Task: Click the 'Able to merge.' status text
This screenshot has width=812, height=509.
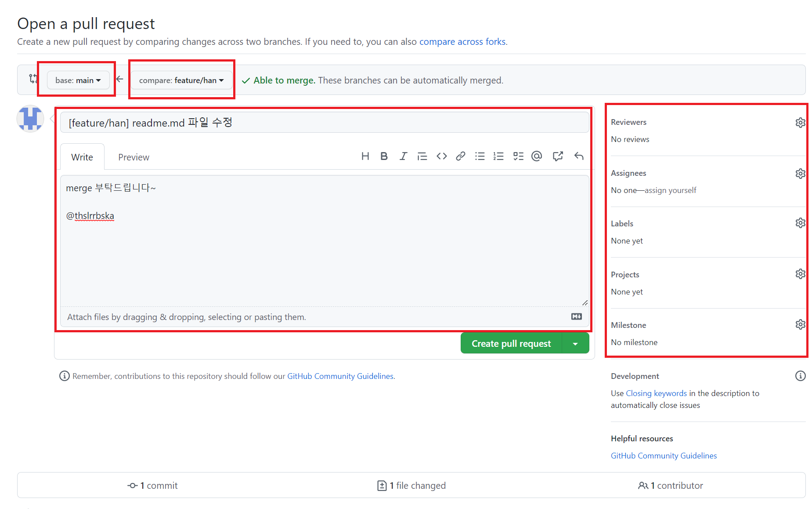Action: pyautogui.click(x=284, y=80)
